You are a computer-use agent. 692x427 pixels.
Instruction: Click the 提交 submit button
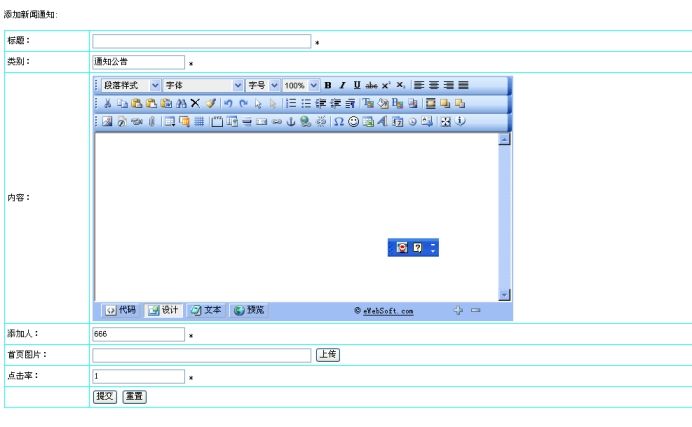pyautogui.click(x=105, y=396)
